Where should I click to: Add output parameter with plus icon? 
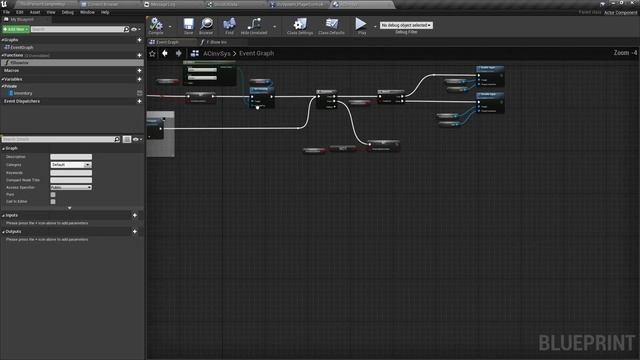coord(135,231)
